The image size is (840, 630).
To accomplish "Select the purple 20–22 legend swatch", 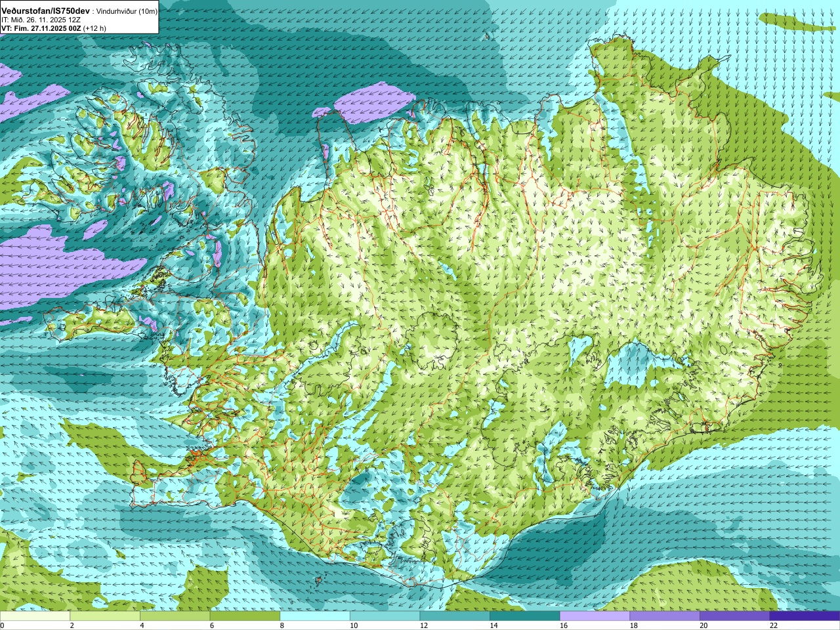I will click(x=735, y=616).
